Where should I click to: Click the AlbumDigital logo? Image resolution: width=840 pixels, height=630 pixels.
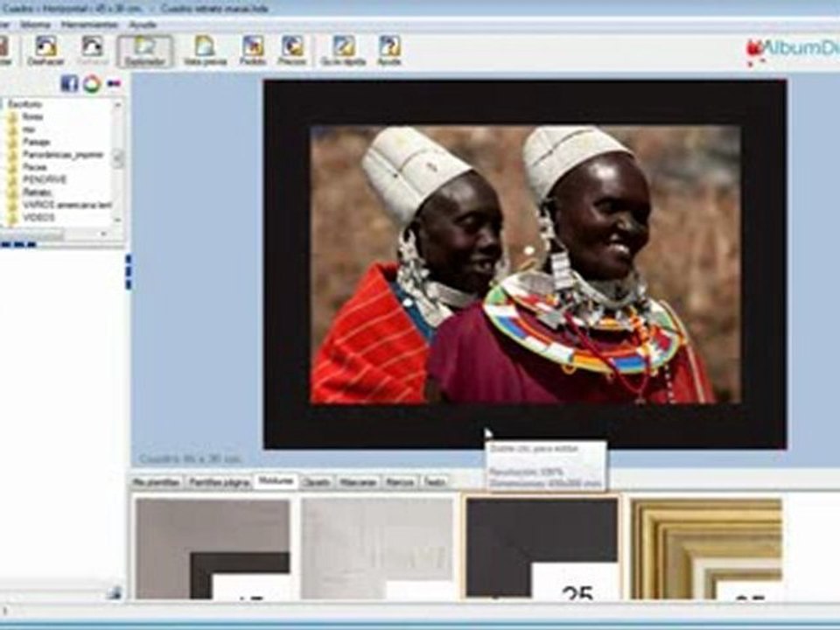[x=792, y=52]
